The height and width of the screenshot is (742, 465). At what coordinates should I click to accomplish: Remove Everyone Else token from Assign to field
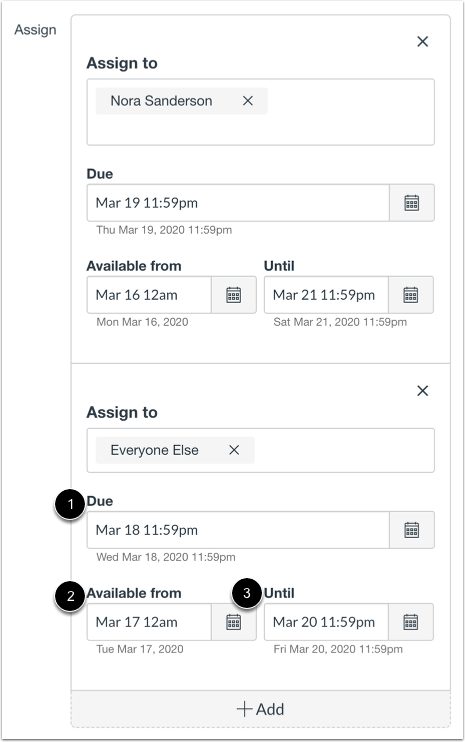pyautogui.click(x=234, y=450)
